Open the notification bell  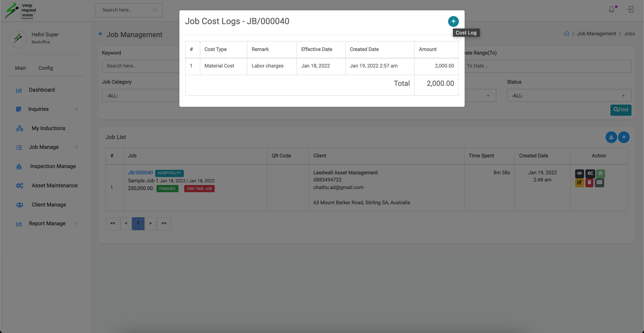click(611, 9)
